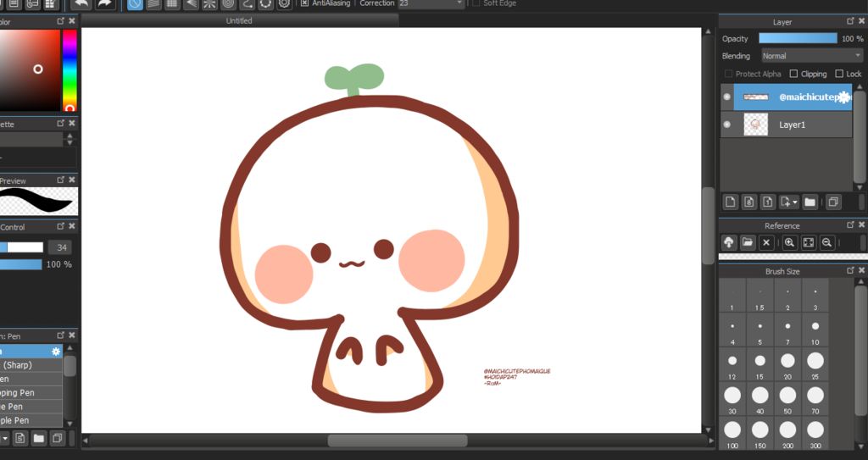Enable the curve snap guide
The width and height of the screenshot is (868, 460).
[x=248, y=4]
